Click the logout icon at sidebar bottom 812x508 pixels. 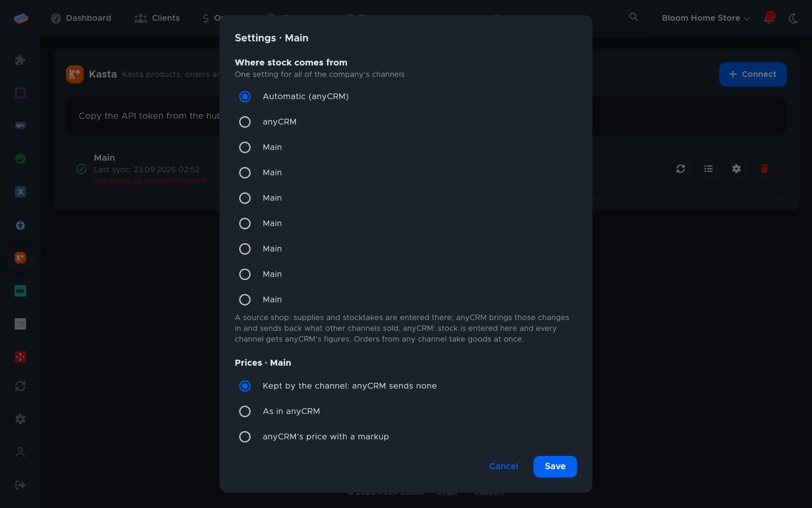coord(20,485)
